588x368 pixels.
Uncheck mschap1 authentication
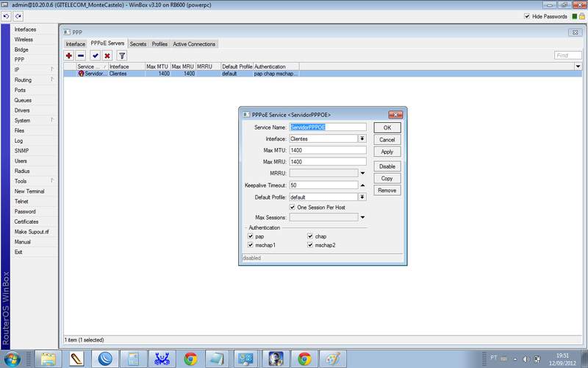tap(251, 245)
